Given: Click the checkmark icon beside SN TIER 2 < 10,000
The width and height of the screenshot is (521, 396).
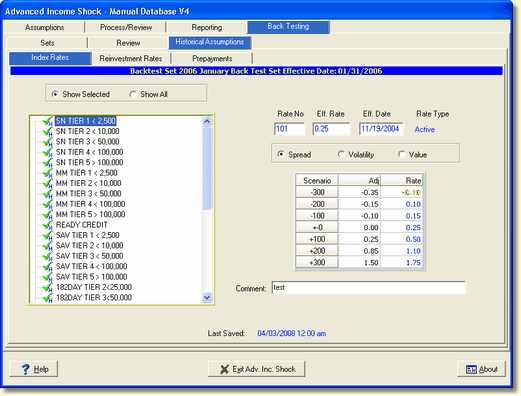Looking at the screenshot, I should tap(48, 132).
